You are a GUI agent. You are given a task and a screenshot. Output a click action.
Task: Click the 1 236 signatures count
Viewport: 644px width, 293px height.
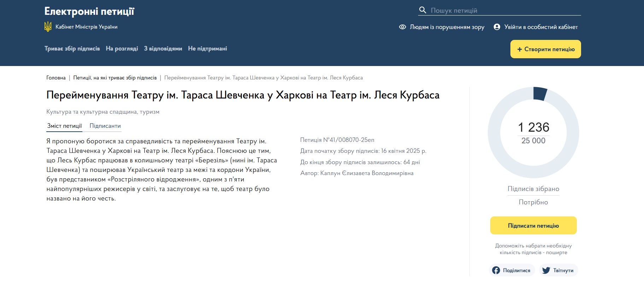coord(533,127)
